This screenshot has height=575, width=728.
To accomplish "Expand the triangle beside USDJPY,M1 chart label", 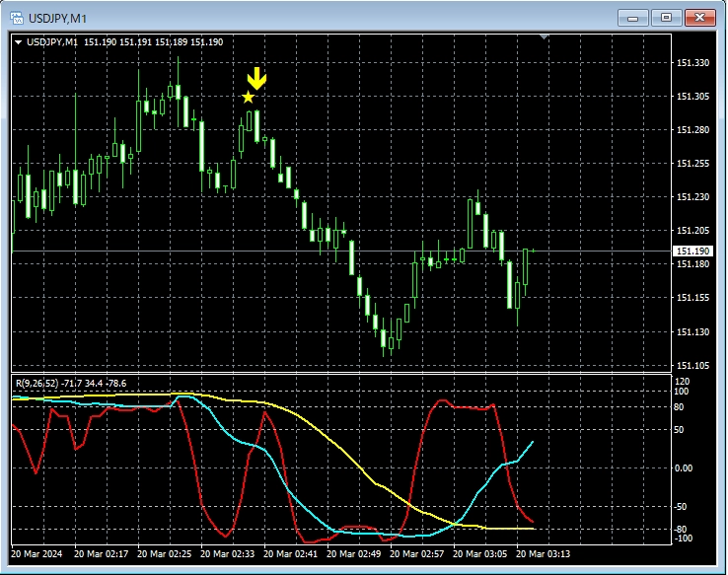I will pos(19,42).
